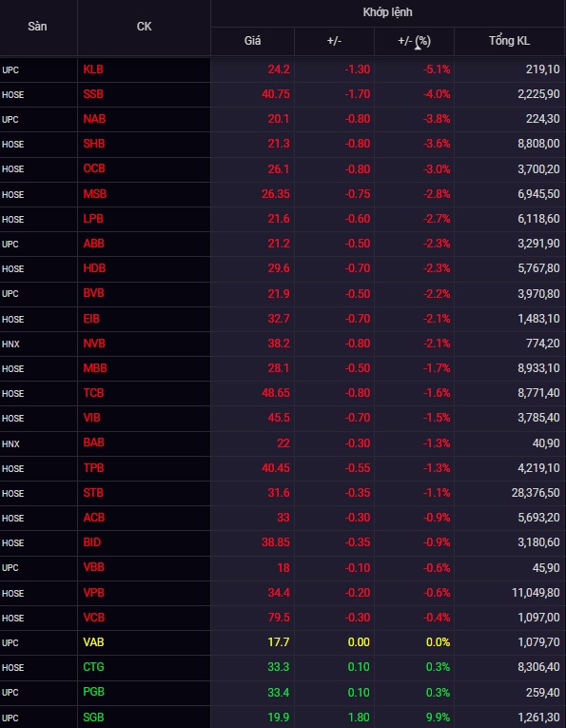Click the HOSE exchange cell for VCB

point(12,618)
